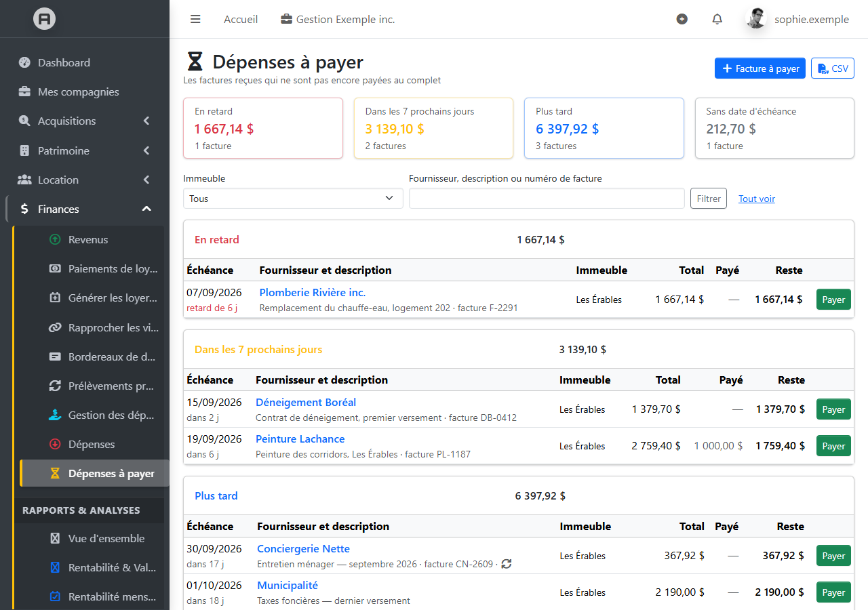
Task: Open Gestion Exemple inc. company selector
Action: pos(338,20)
